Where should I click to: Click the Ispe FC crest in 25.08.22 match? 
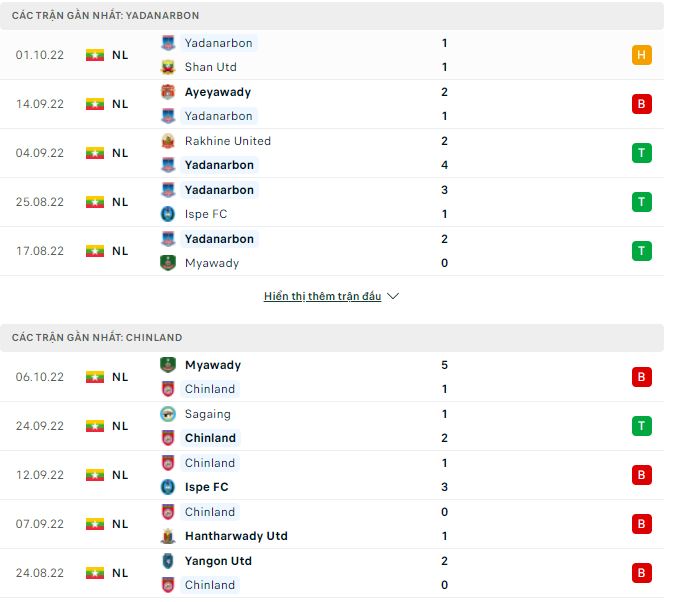pos(168,214)
